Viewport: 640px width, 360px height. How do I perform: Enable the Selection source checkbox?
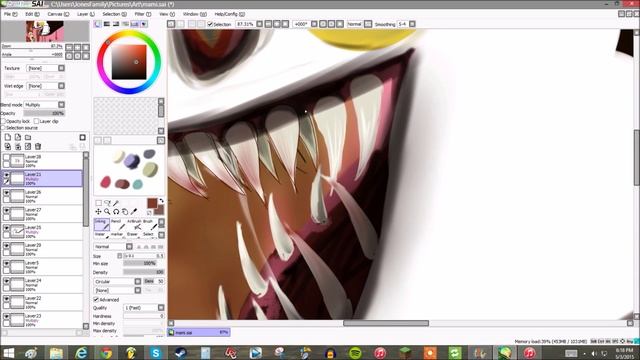pos(3,128)
